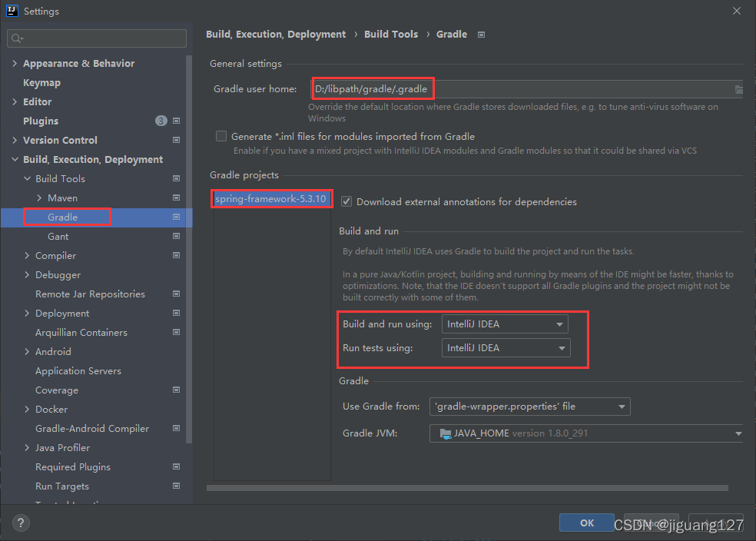756x541 pixels.
Task: Open the Java Profiler settings page
Action: (x=62, y=447)
